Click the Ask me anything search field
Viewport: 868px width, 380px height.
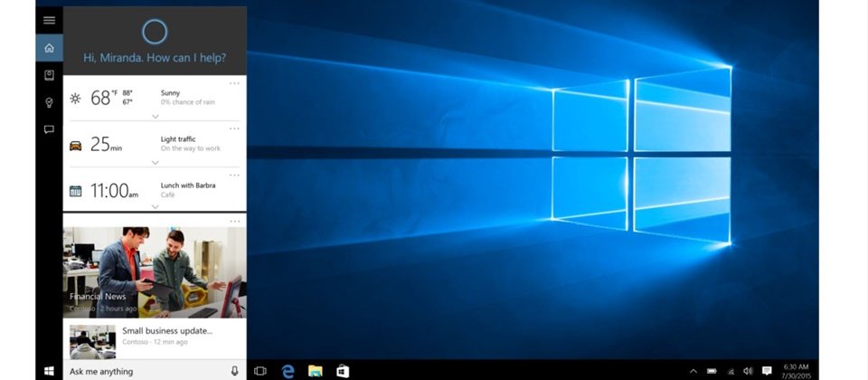point(155,371)
